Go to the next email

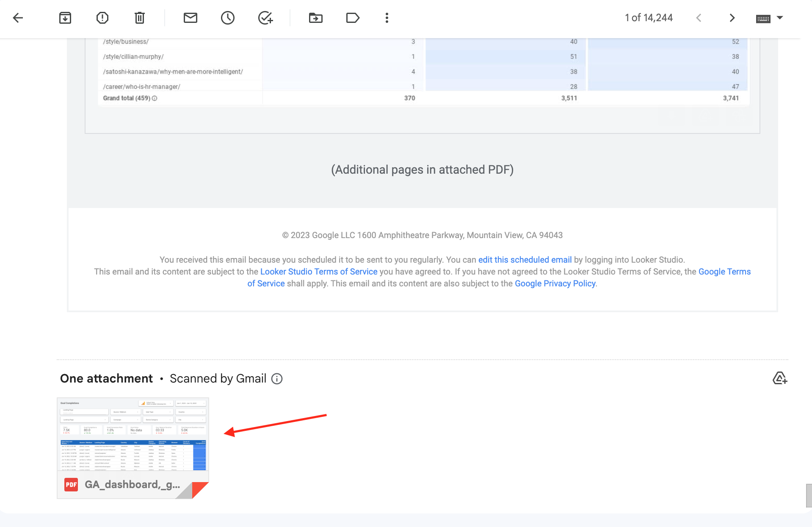pos(732,18)
